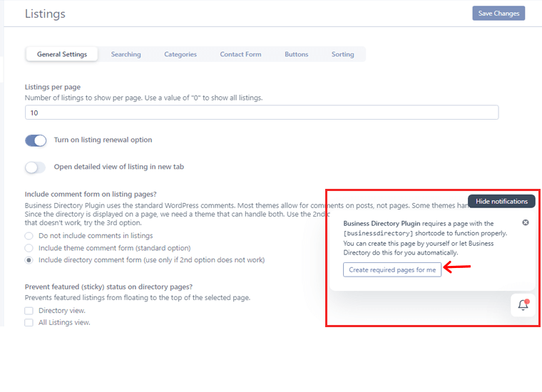542x392 pixels.
Task: Focus the Listings per page input field
Action: pyautogui.click(x=262, y=113)
